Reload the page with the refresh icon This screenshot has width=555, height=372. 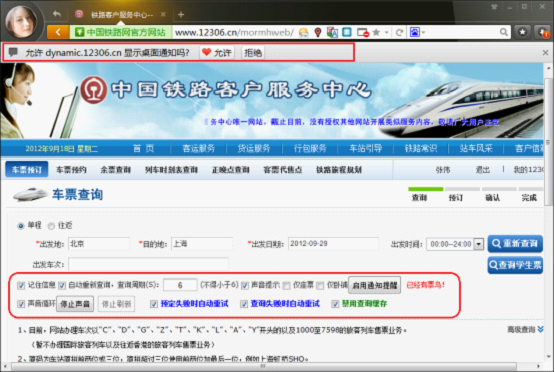tap(399, 33)
